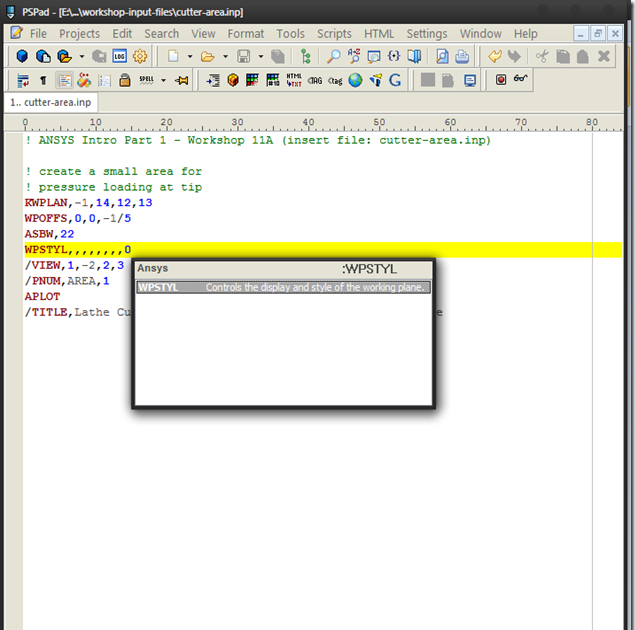Viewport: 635px width, 630px height.
Task: Click the open in web browser globe icon
Action: (355, 80)
